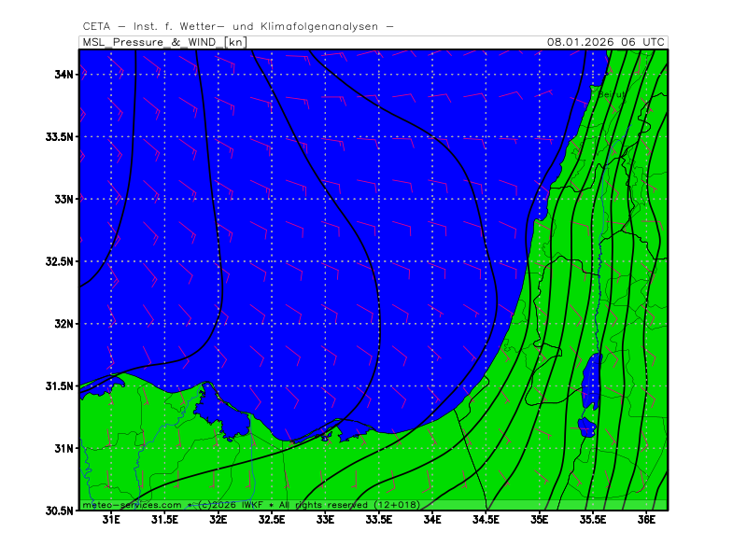
Task: Click the 36E longitude label
Action: [646, 520]
